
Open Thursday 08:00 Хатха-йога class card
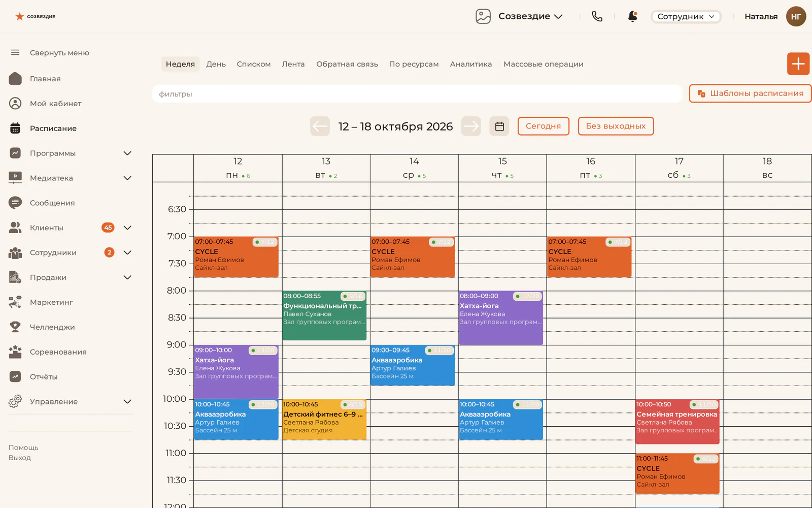tap(501, 318)
